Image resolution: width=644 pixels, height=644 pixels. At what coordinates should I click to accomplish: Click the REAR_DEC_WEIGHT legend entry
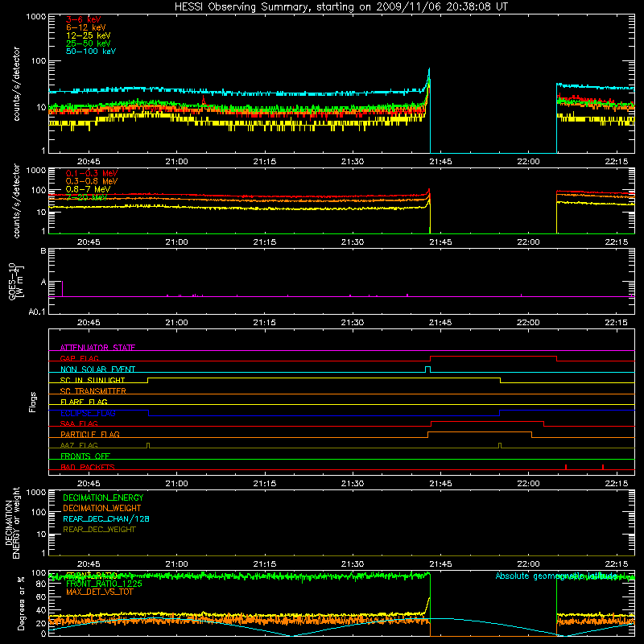(99, 530)
